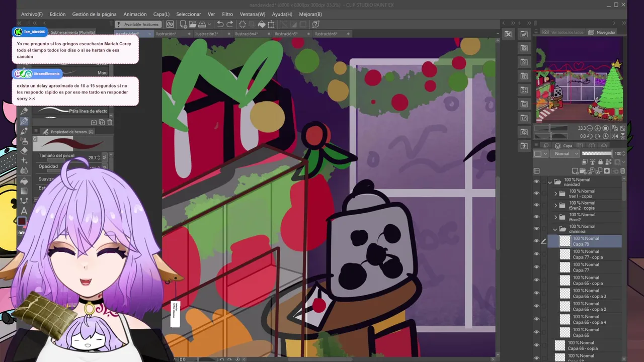Screen dimensions: 644x362
Task: Open the material folder icon at top of sidebar
Action: tap(524, 34)
